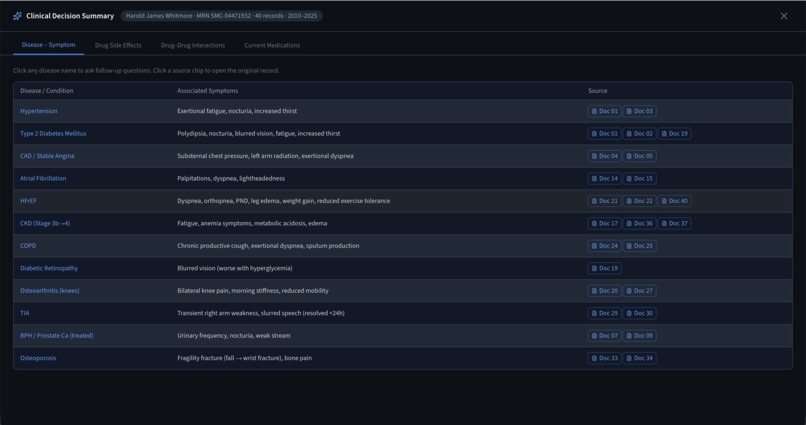Open the Drug Side Effects tab
806x425 pixels.
point(118,45)
